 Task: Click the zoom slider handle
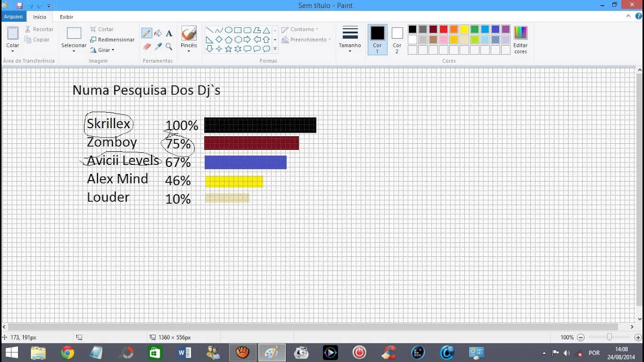pos(609,337)
